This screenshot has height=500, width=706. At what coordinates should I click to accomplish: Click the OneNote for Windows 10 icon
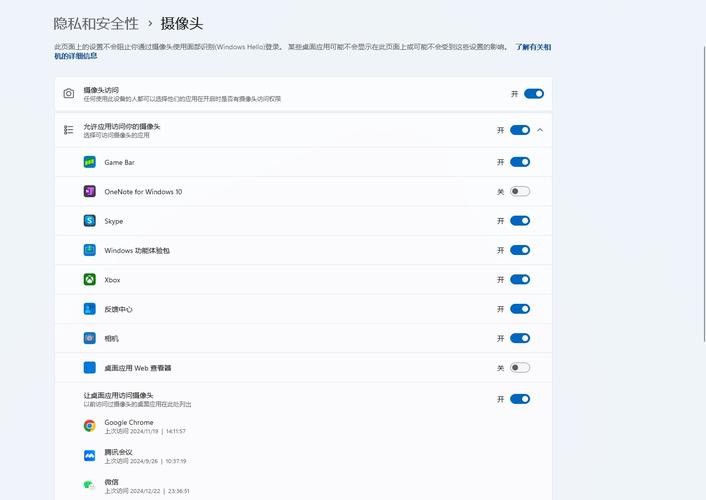pos(90,191)
